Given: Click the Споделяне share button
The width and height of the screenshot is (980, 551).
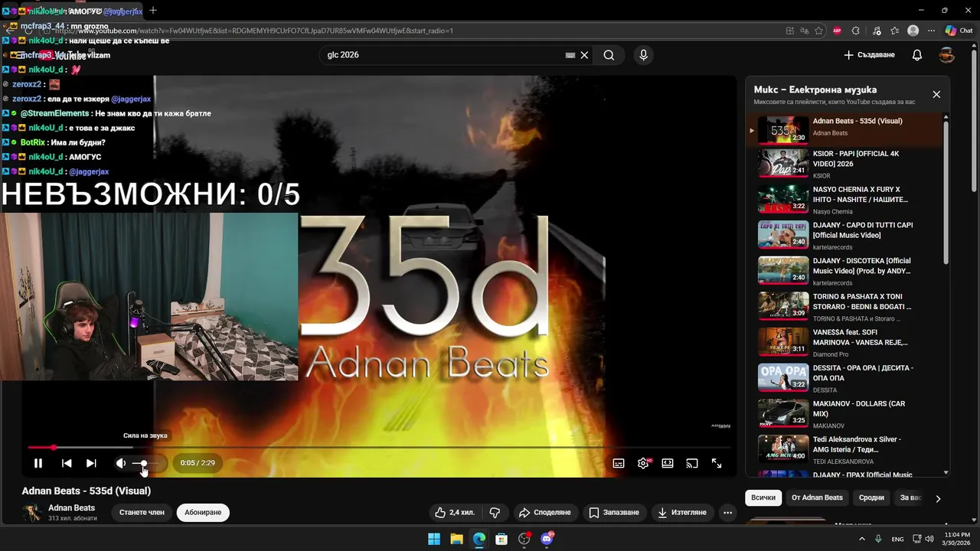Looking at the screenshot, I should point(544,512).
